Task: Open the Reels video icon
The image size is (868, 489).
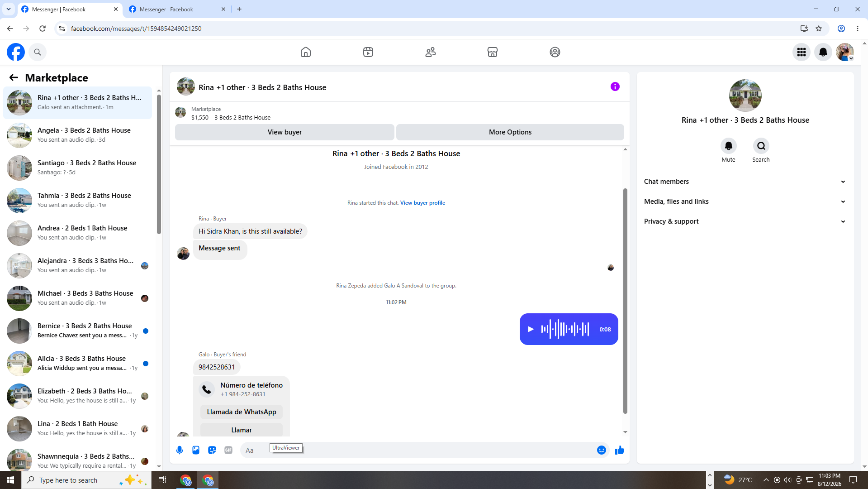Action: [x=368, y=52]
